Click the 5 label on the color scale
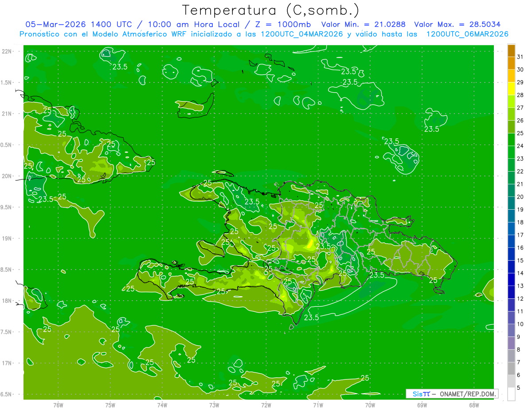This screenshot has height=411, width=532. click(x=519, y=388)
